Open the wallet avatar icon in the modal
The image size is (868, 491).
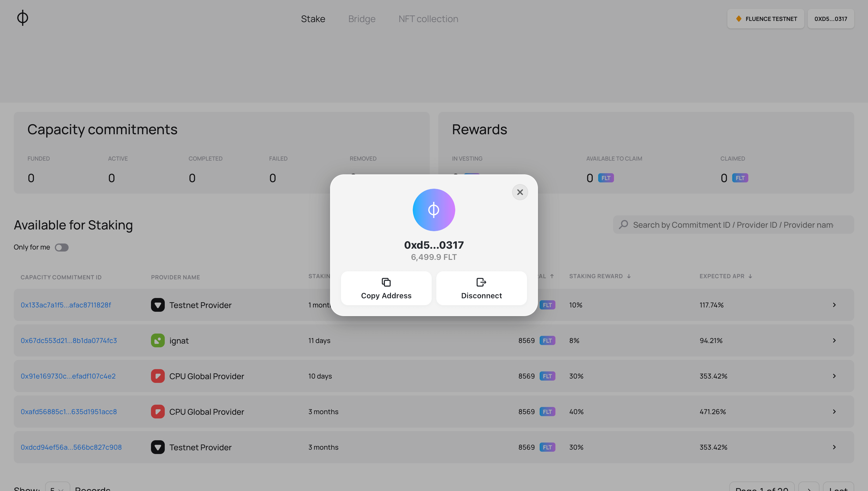pyautogui.click(x=434, y=209)
